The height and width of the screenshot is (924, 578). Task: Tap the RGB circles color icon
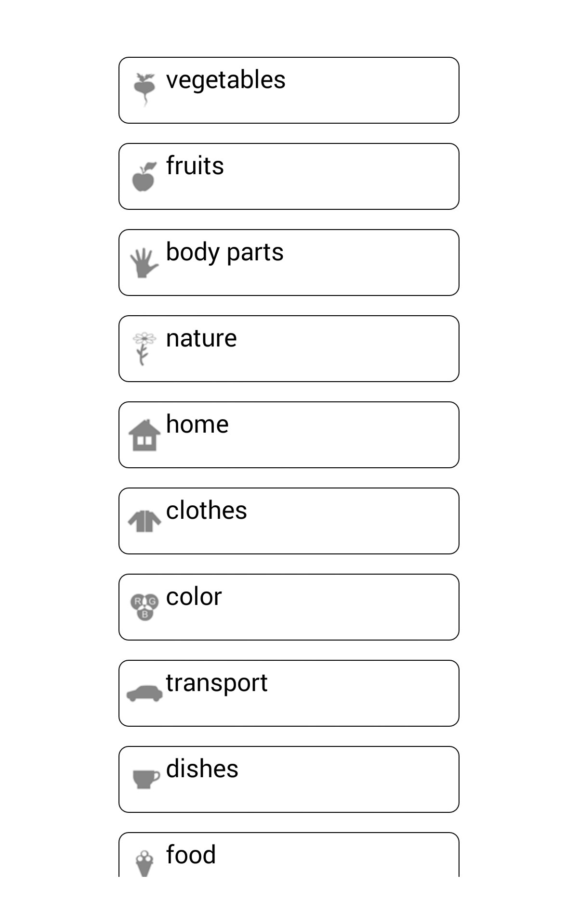click(x=144, y=607)
